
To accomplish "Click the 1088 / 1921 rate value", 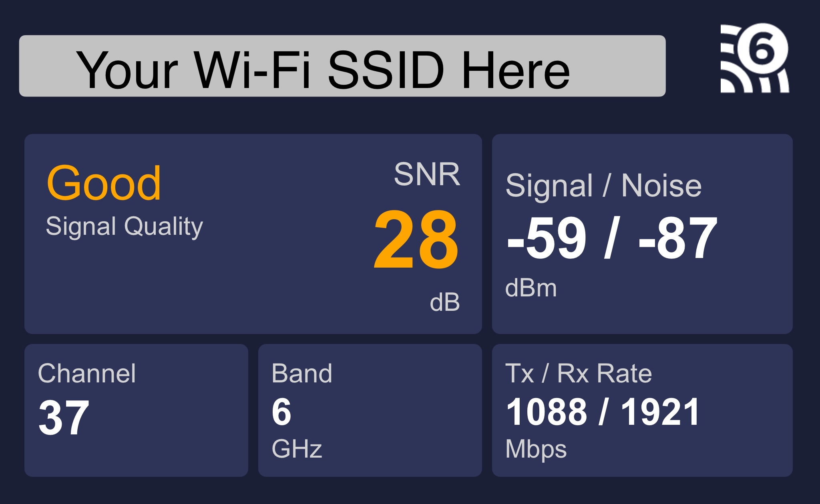I will click(603, 412).
